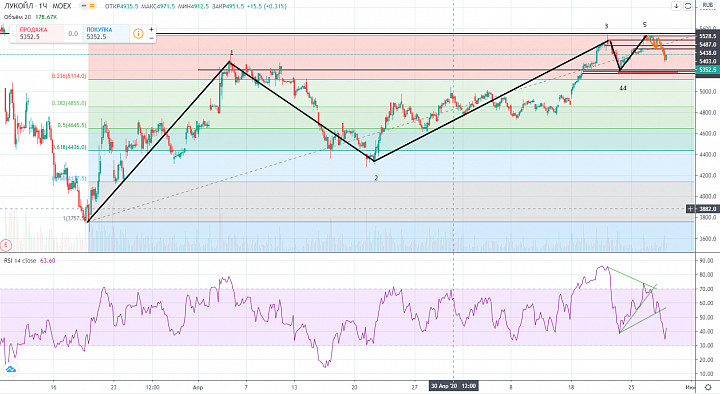The width and height of the screenshot is (720, 394).
Task: Click the gray market status dash icon near the symbol
Action: click(83, 6)
